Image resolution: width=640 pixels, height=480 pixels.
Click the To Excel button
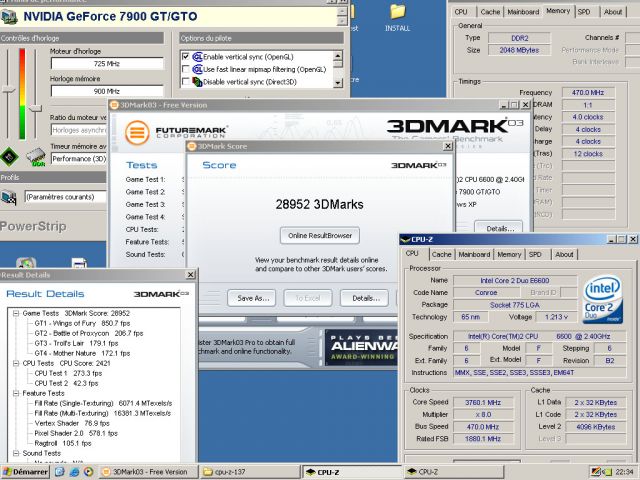(308, 298)
